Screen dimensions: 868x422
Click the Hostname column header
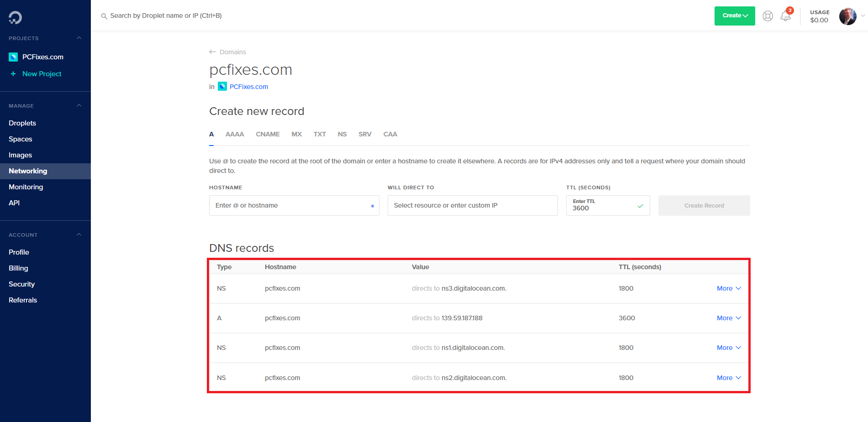pyautogui.click(x=280, y=267)
